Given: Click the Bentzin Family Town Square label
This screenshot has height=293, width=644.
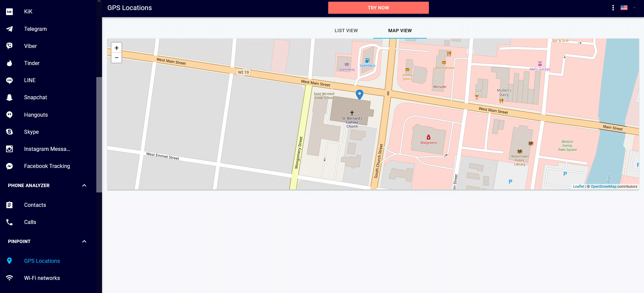Looking at the screenshot, I should [x=567, y=146].
